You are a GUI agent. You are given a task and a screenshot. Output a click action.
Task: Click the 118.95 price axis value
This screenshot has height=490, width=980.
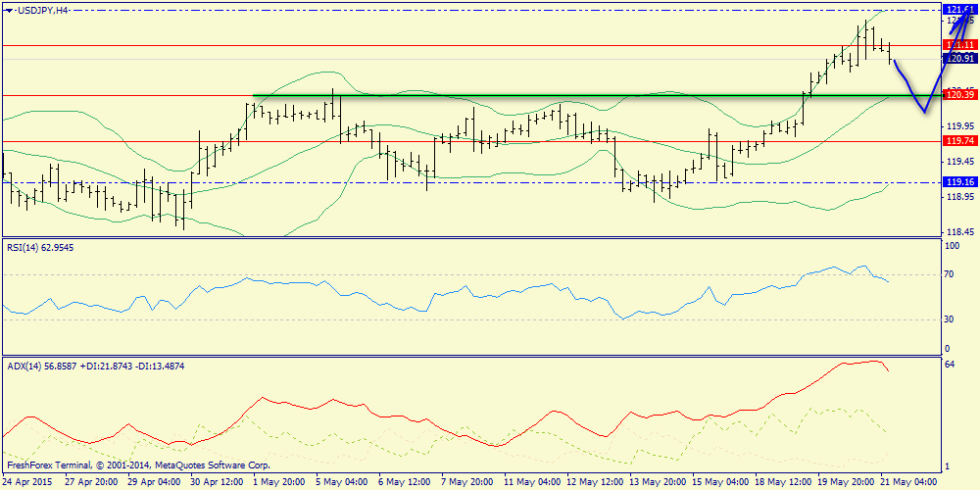tap(962, 197)
